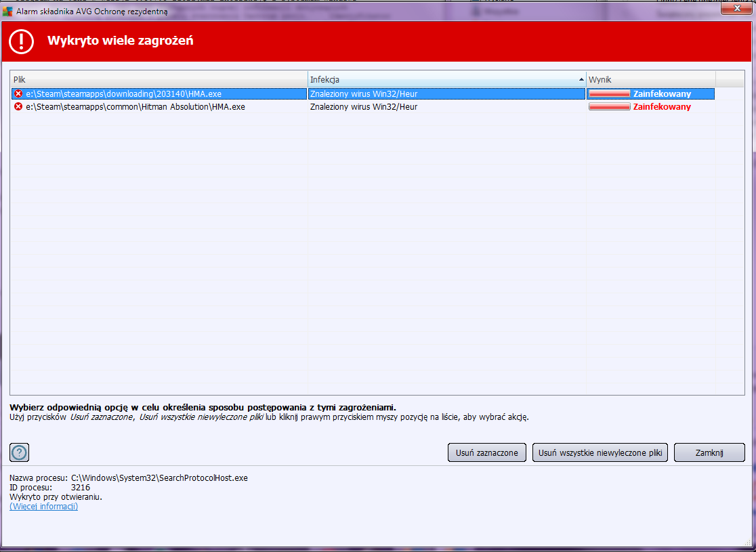Image resolution: width=756 pixels, height=552 pixels.
Task: Close the AVG alert window with X
Action: coord(737,8)
